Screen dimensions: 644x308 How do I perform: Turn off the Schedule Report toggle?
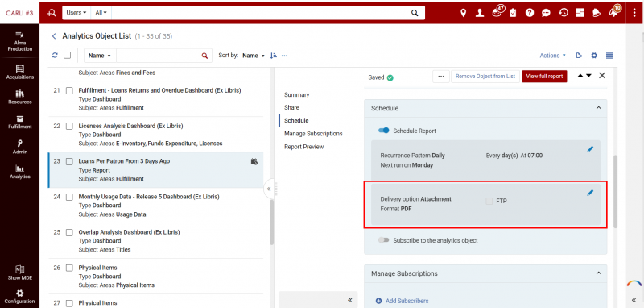pos(384,131)
